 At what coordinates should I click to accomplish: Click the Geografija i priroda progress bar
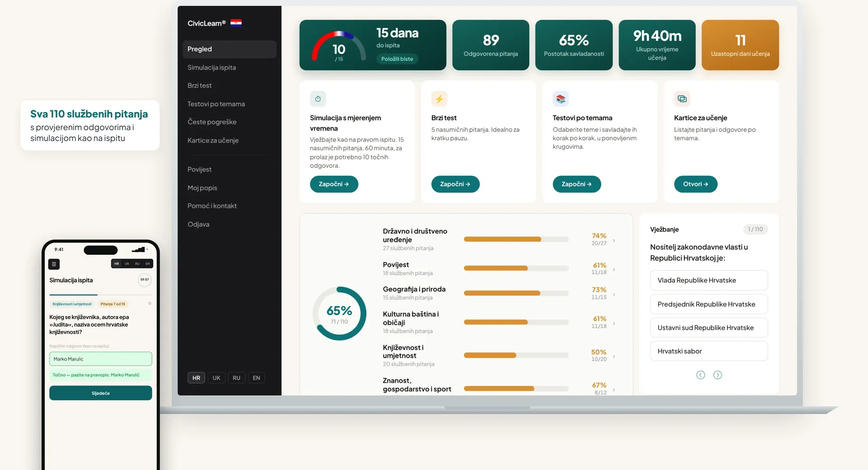(x=516, y=293)
